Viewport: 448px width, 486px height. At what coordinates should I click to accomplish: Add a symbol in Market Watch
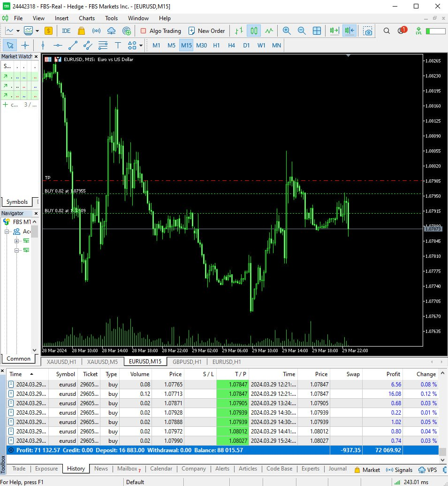6,105
